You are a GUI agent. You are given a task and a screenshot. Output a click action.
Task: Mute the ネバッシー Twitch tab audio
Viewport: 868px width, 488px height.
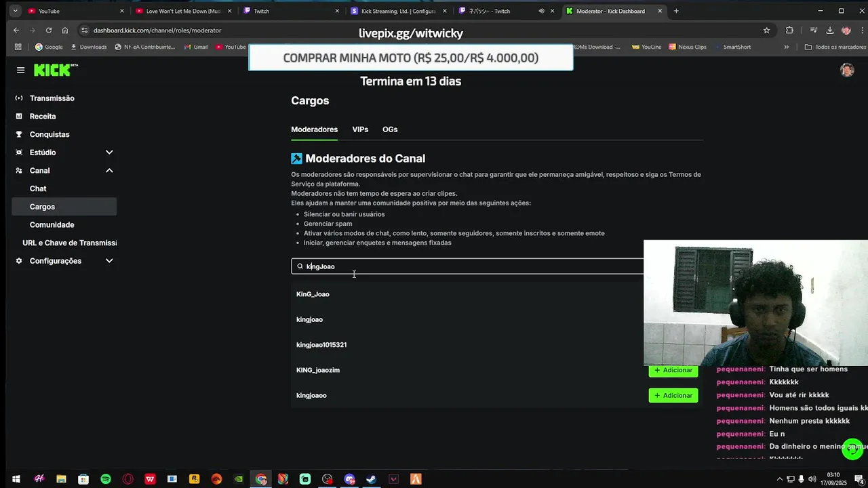tap(541, 11)
